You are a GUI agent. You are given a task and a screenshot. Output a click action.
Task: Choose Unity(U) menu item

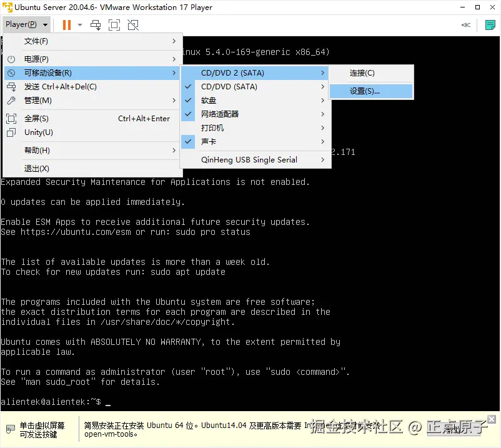click(92, 132)
